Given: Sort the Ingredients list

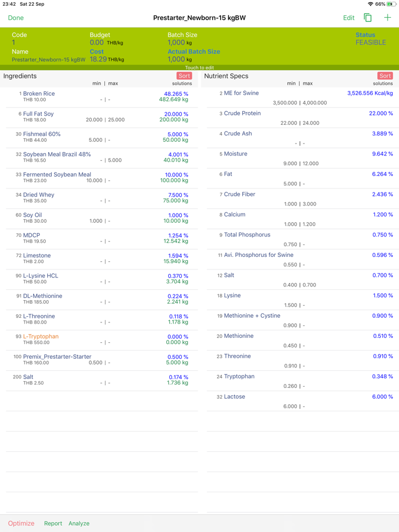Looking at the screenshot, I should 184,76.
